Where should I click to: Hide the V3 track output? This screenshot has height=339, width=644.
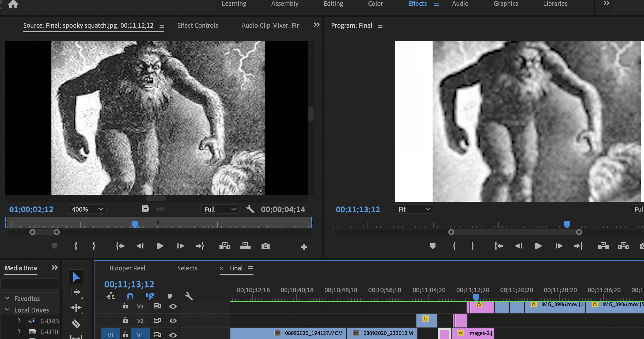(173, 306)
